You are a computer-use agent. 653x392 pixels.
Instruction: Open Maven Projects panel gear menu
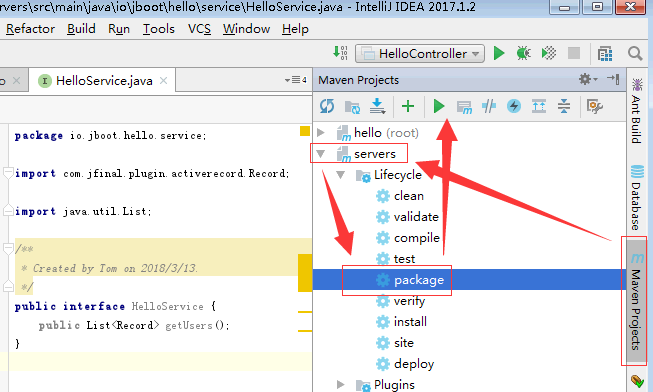[588, 79]
